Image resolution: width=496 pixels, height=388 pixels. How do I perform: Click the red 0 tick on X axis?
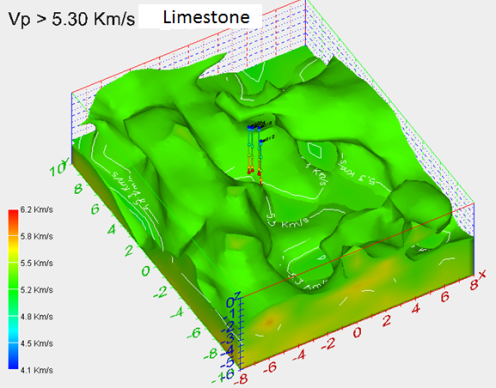357,332
